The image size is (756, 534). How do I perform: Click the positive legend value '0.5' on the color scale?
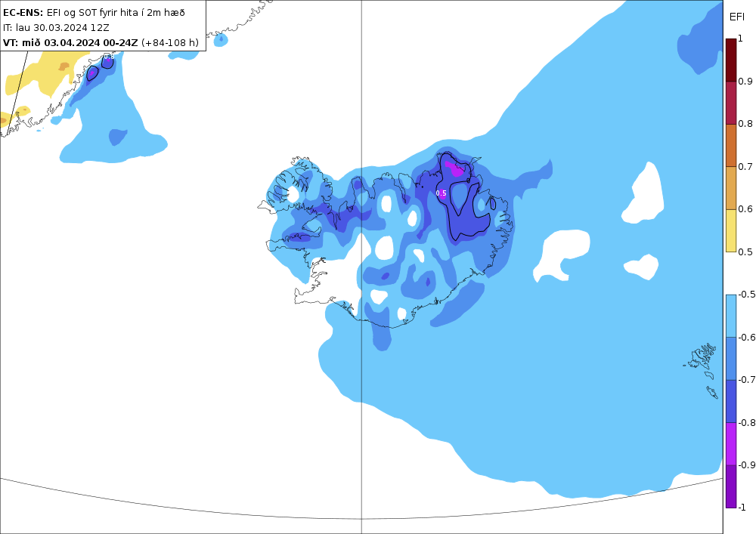(x=745, y=252)
